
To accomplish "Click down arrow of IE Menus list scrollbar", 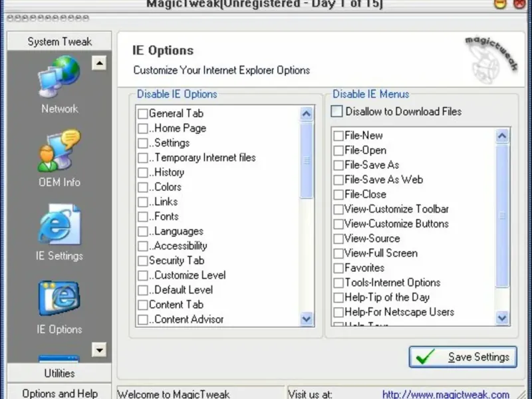I will tap(502, 318).
